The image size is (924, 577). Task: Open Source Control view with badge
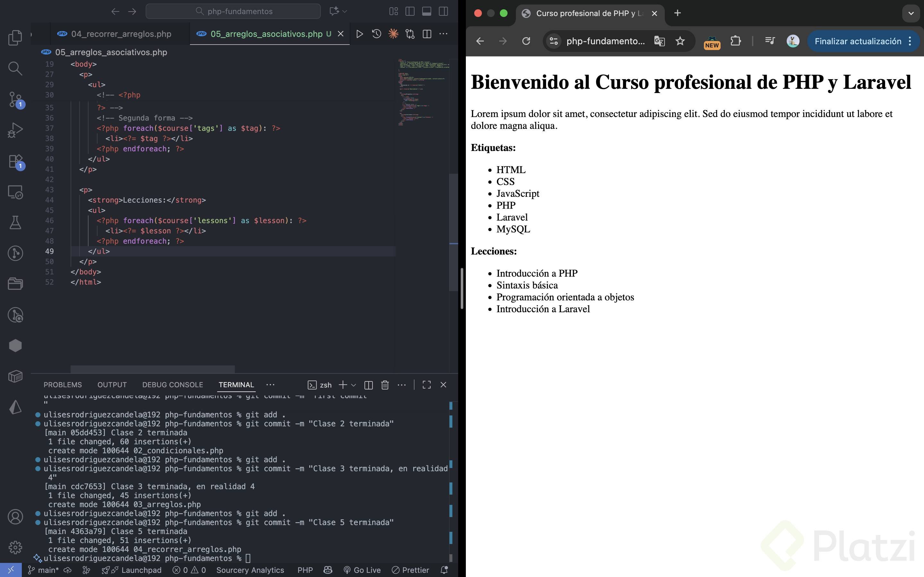[15, 99]
